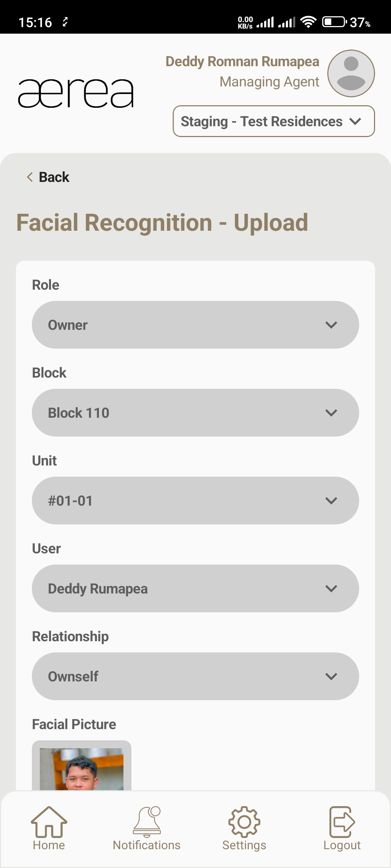Image resolution: width=391 pixels, height=868 pixels.
Task: Tap the Logout icon
Action: click(342, 822)
